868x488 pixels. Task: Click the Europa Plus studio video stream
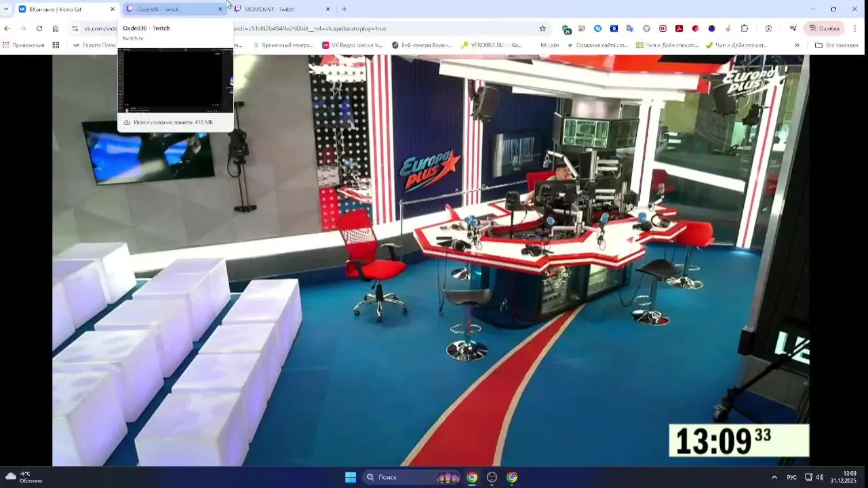431,260
